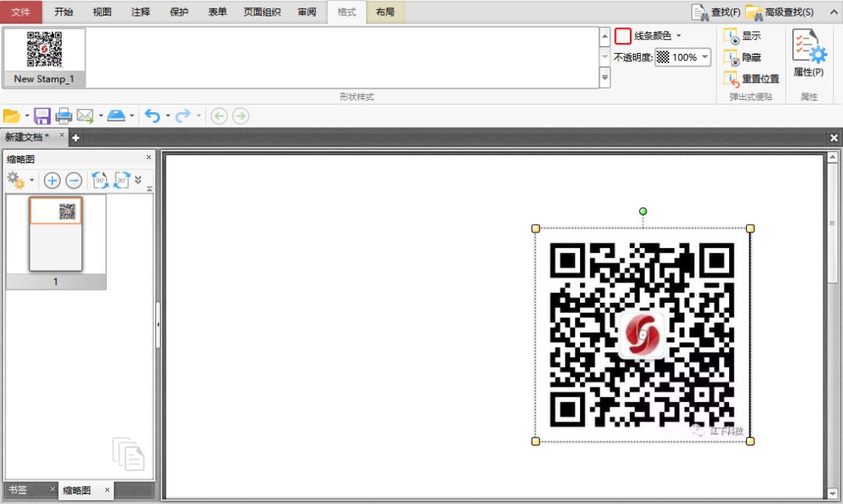The image size is (843, 504).
Task: Open the 注释 ribbon tab
Action: pos(140,12)
